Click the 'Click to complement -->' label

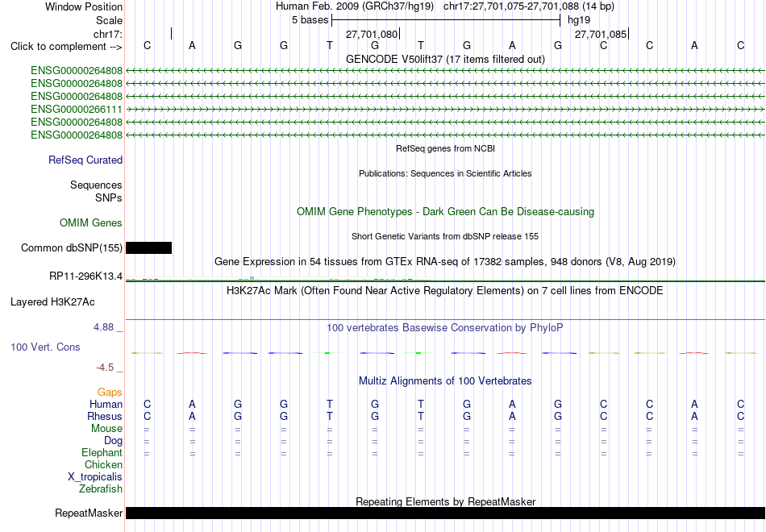[66, 47]
